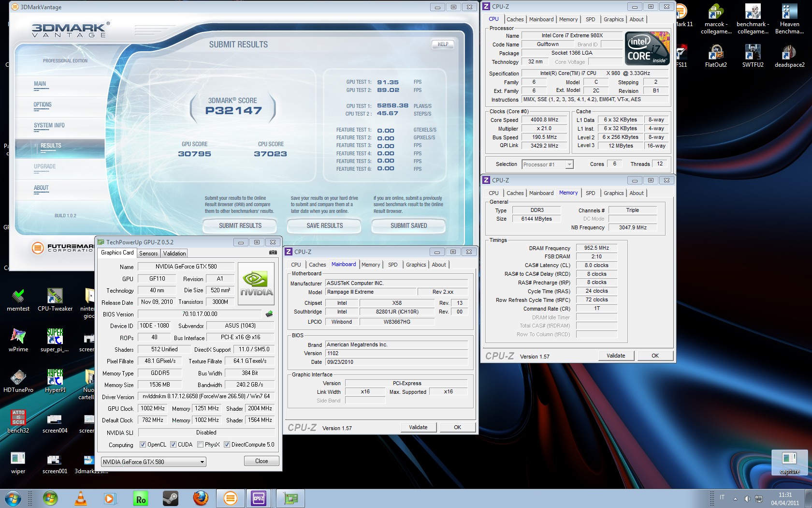
Task: Toggle the PhysX checkbox in GPU-Z
Action: point(200,445)
